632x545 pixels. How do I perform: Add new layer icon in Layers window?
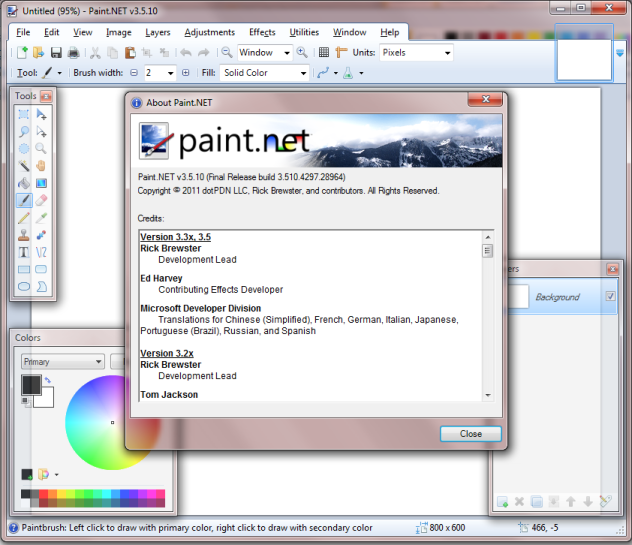pyautogui.click(x=502, y=501)
